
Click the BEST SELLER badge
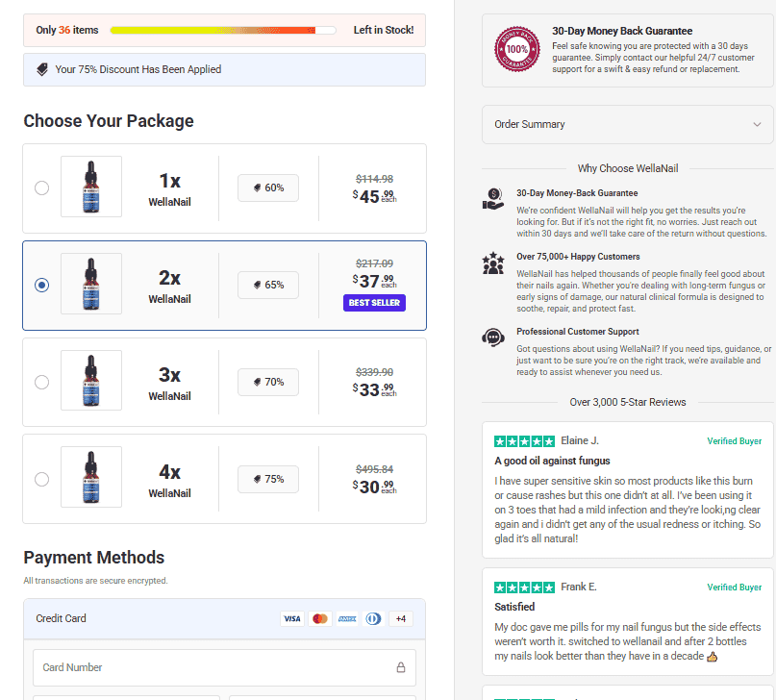pos(374,303)
